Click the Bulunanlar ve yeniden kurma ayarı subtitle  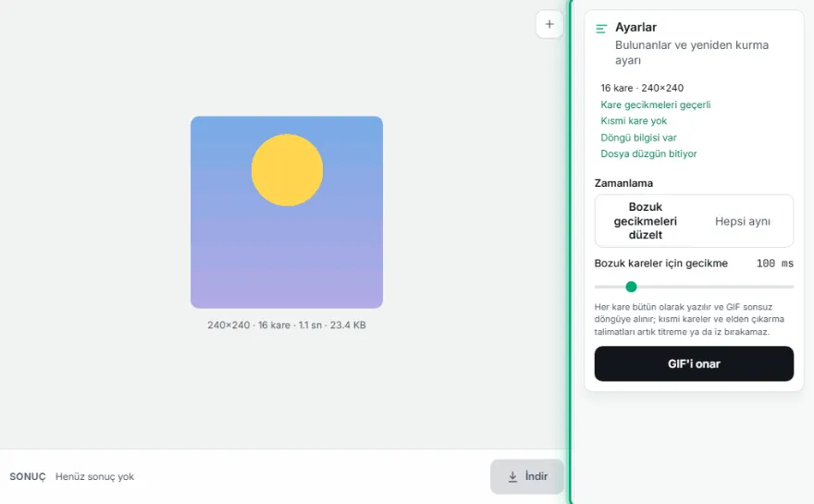692,53
